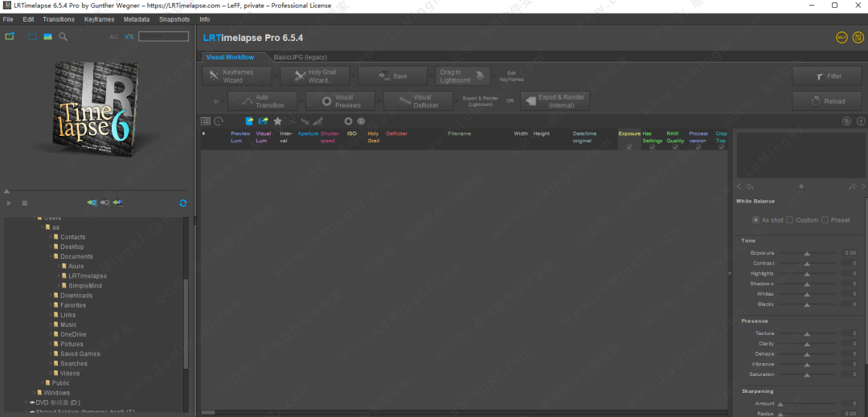Click the blue refresh icon below the preview
Screen dimensions: 868x417
(183, 203)
